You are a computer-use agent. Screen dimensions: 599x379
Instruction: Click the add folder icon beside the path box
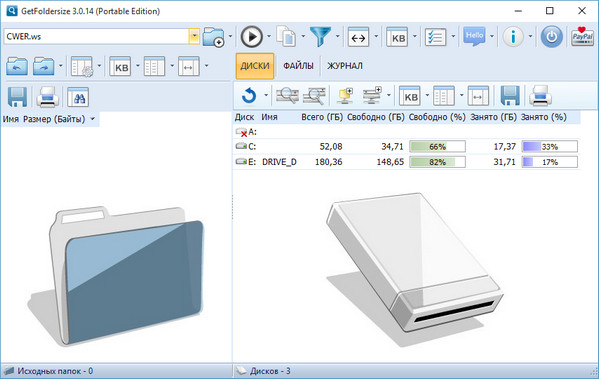coord(213,37)
